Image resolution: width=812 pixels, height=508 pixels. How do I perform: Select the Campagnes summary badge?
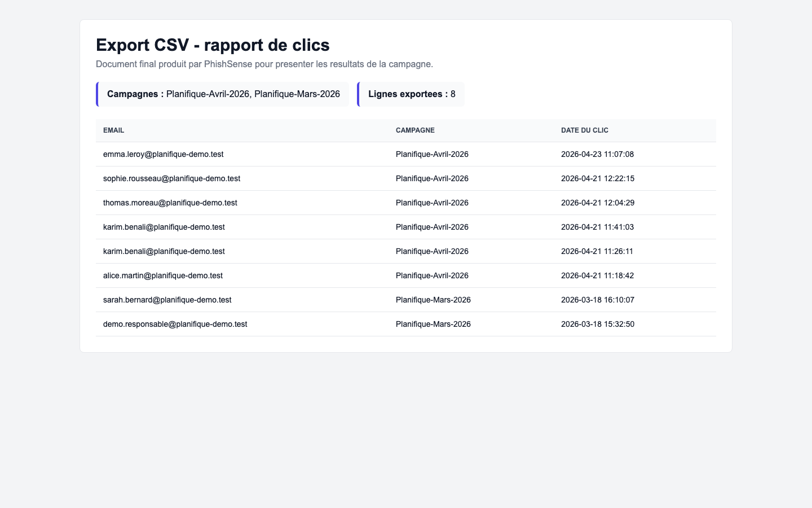pos(222,94)
